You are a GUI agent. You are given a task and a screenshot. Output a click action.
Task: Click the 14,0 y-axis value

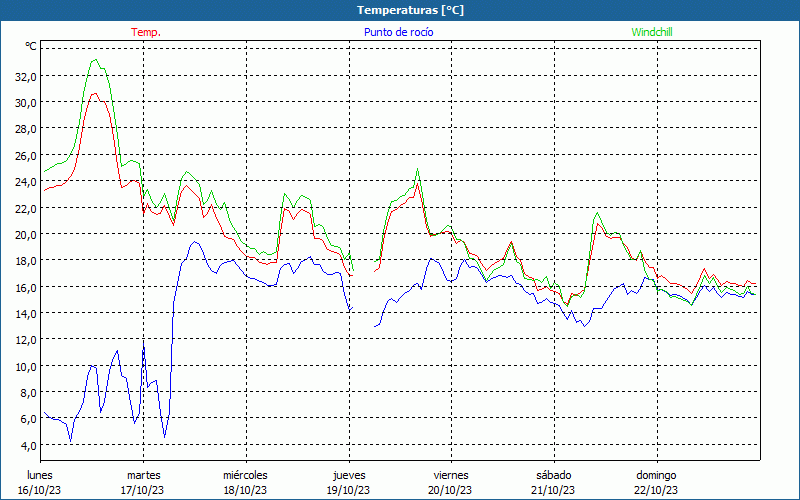coord(26,313)
